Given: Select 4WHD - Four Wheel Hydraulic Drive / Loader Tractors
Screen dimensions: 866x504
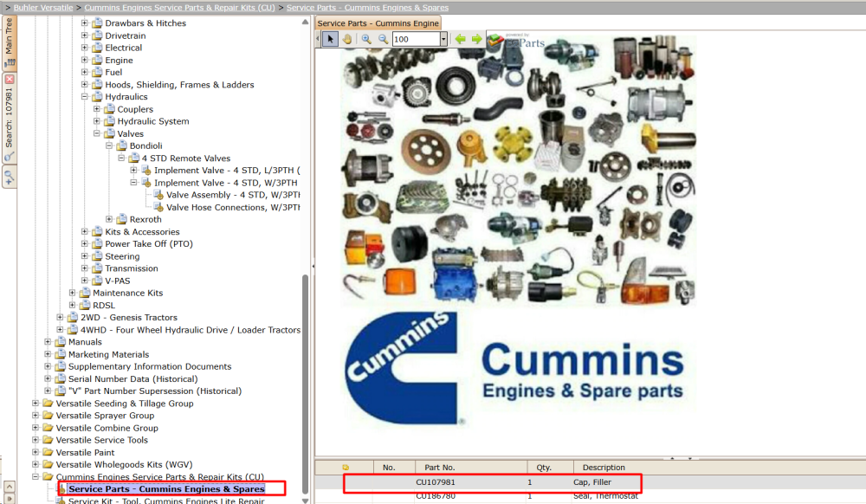Looking at the screenshot, I should click(x=190, y=330).
